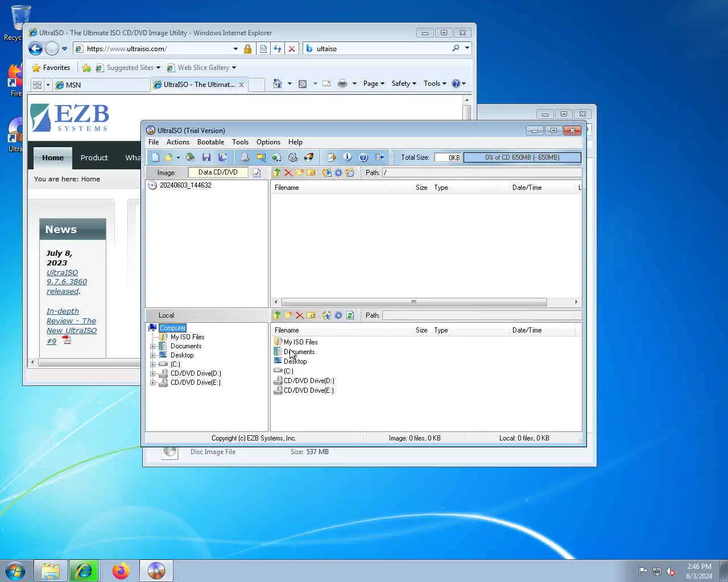Click the IE address bar URL field

tap(159, 49)
